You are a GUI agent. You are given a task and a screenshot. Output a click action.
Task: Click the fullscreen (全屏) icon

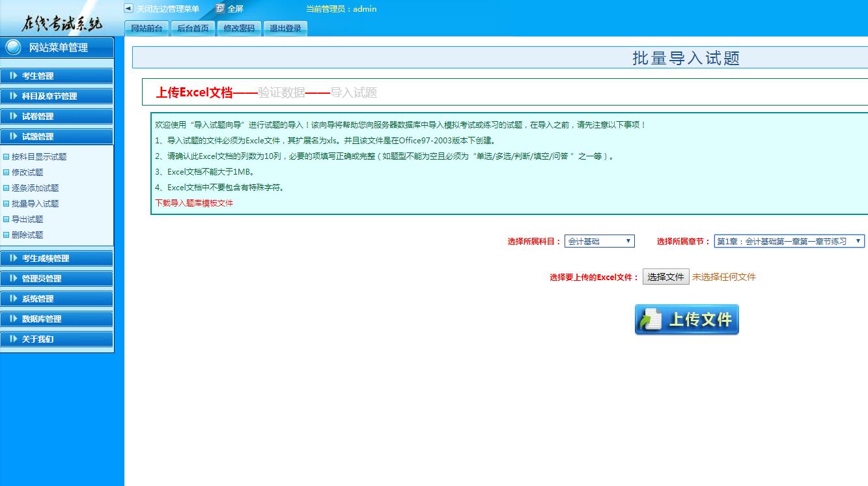pos(220,8)
